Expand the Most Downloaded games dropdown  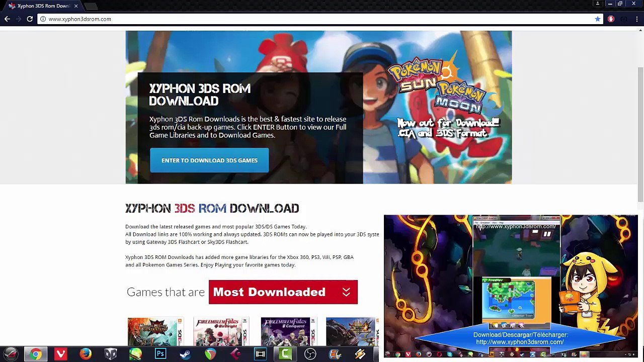(x=283, y=292)
